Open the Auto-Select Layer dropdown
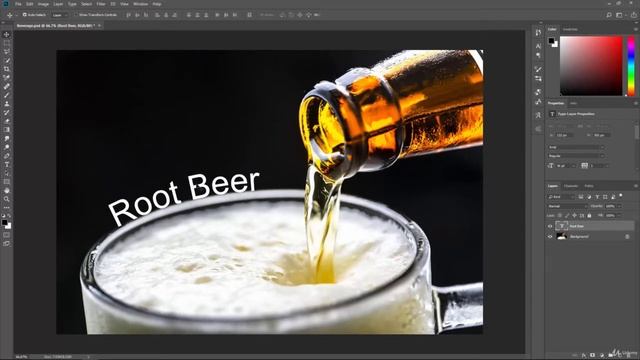This screenshot has height=360, width=640. (x=59, y=15)
